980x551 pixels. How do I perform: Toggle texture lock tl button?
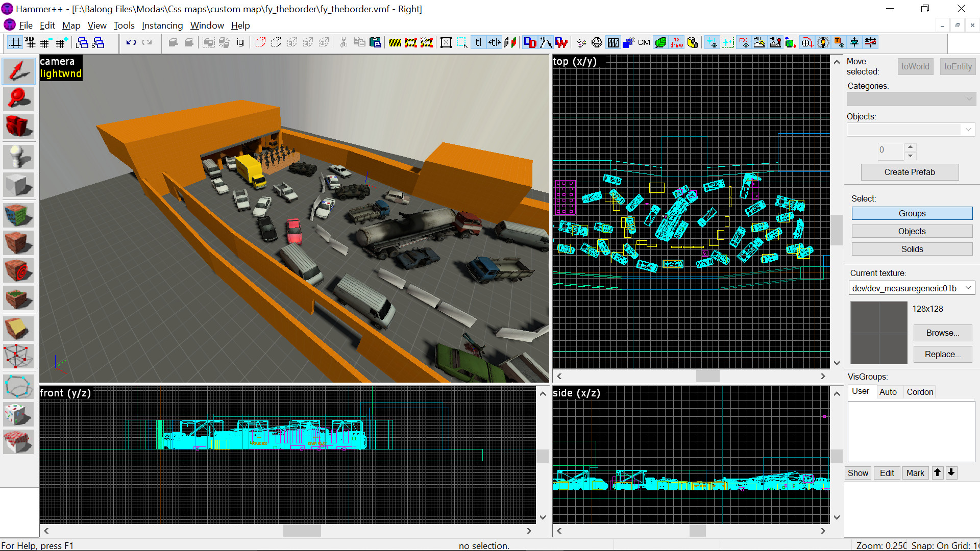tap(478, 42)
